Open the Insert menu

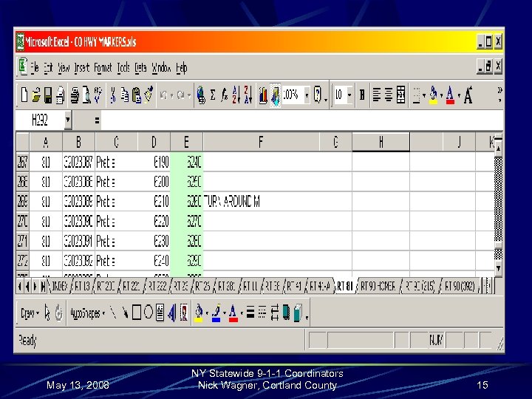(82, 68)
